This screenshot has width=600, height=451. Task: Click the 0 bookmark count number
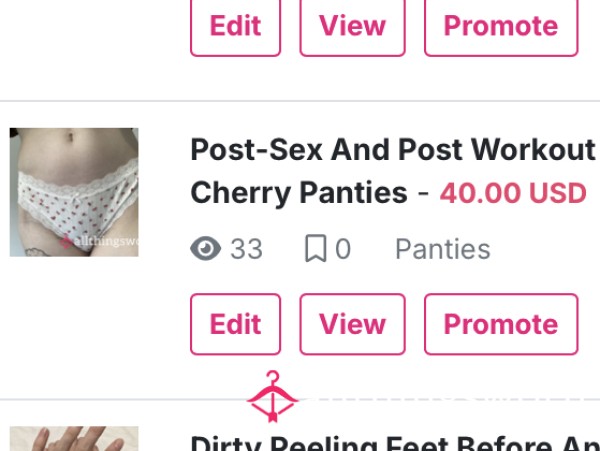pos(343,249)
